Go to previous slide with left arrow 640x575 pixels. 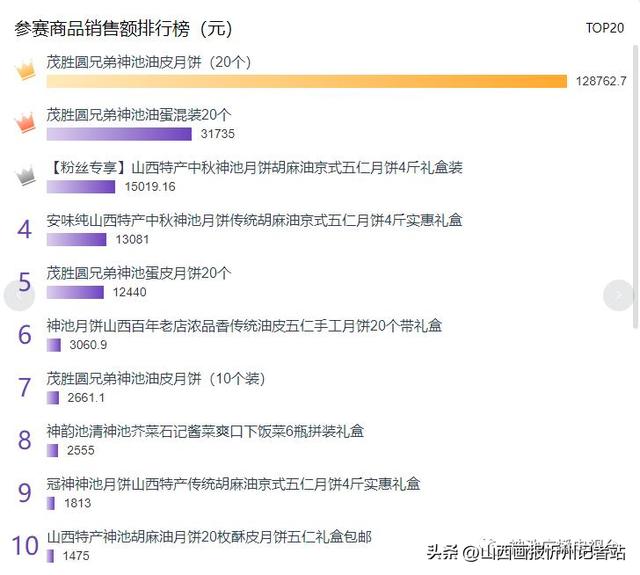point(19,295)
